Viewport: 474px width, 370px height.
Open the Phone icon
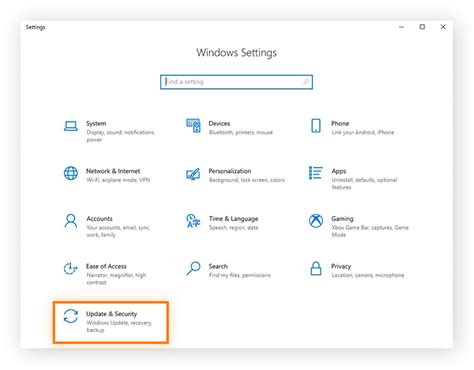(x=316, y=126)
